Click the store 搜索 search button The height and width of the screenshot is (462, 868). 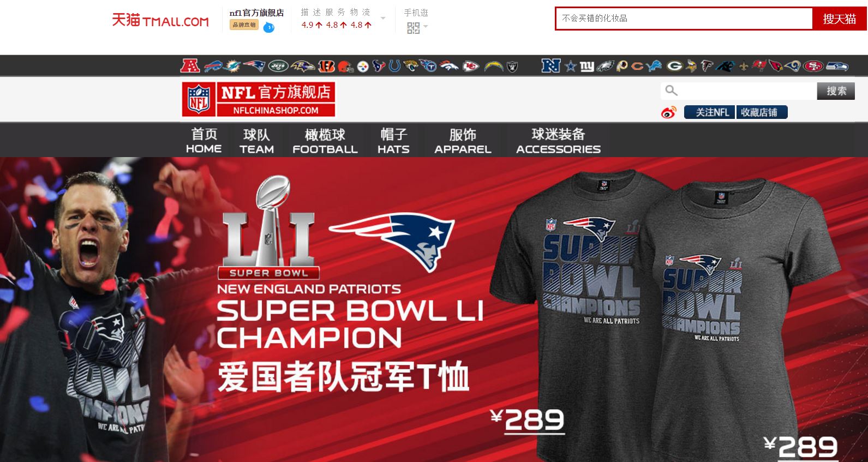[836, 91]
